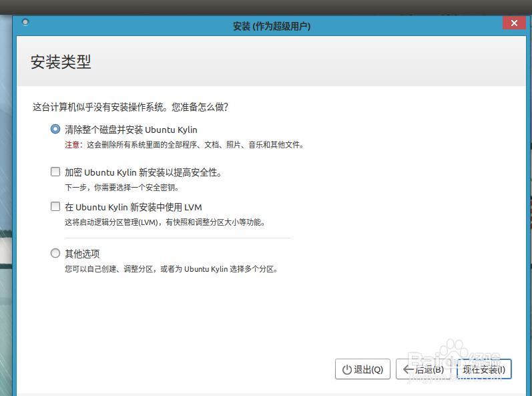The height and width of the screenshot is (396, 532).
Task: Click the window menu dot icon
Action: pos(25,22)
